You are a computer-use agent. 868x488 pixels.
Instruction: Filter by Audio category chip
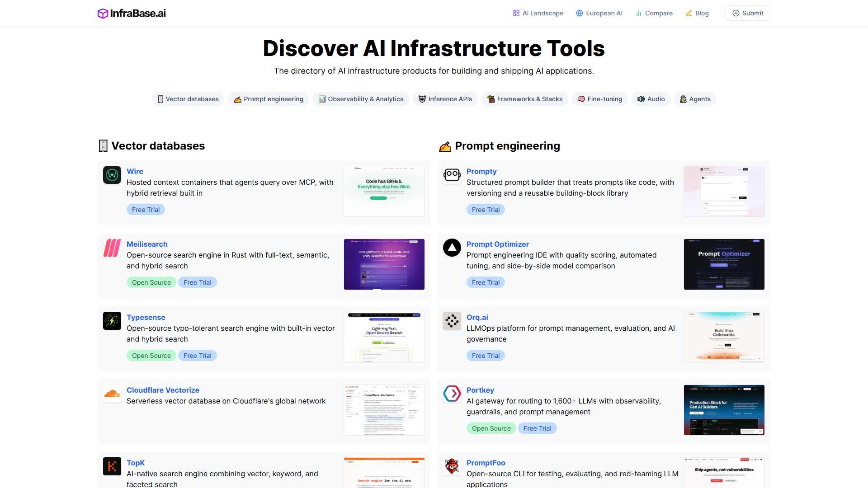[651, 99]
